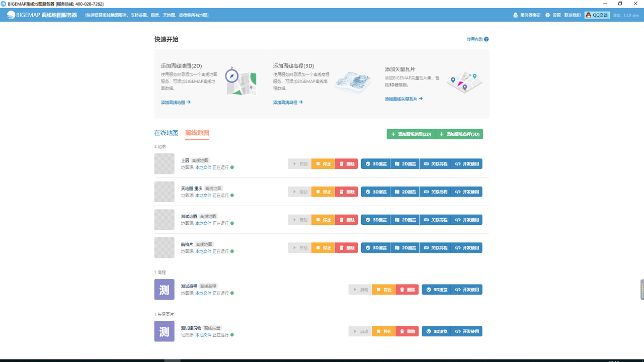Select the 离线地图 tab
Image resolution: width=644 pixels, height=362 pixels.
[x=196, y=132]
